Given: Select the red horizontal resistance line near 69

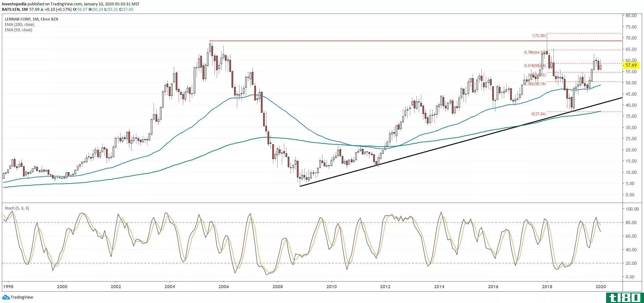Looking at the screenshot, I should (416, 41).
